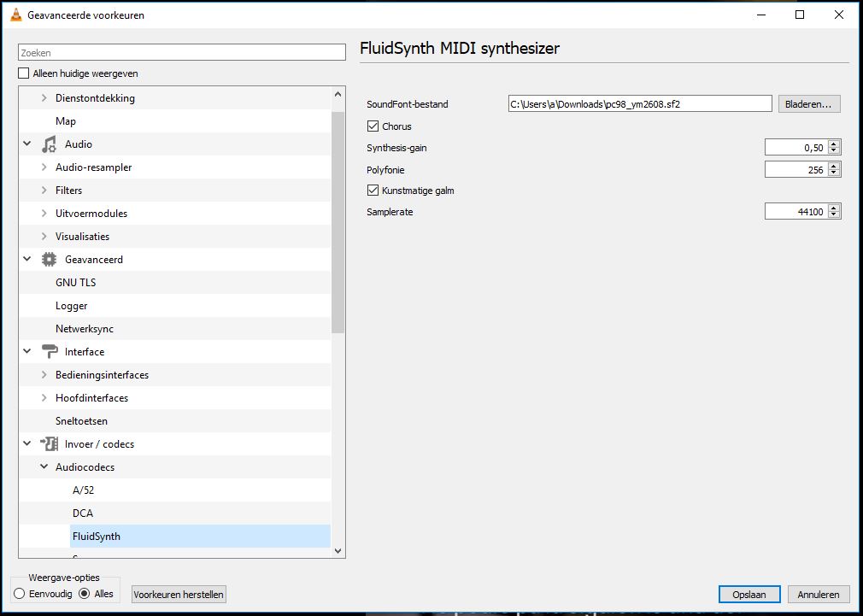Collapse the Audio section
This screenshot has height=616, width=863.
click(27, 144)
